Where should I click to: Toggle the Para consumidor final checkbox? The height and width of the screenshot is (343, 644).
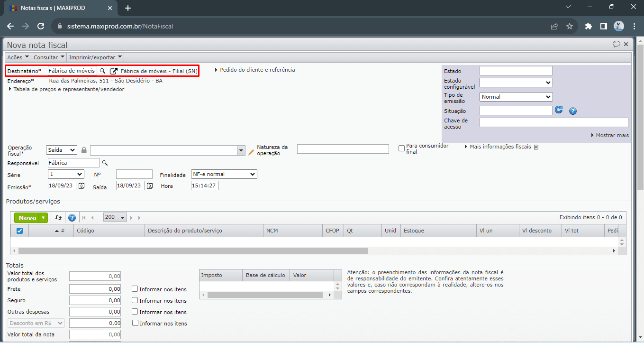point(402,148)
